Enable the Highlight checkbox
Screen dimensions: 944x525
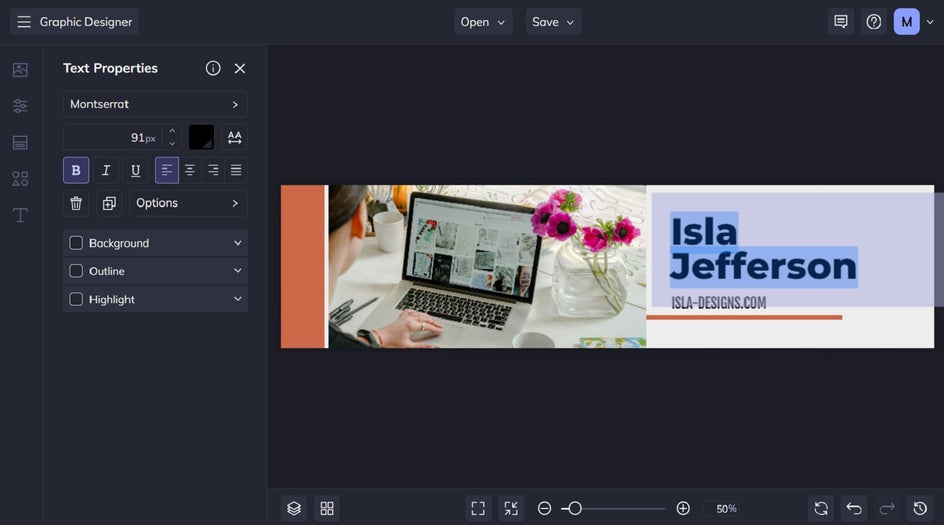(x=76, y=299)
